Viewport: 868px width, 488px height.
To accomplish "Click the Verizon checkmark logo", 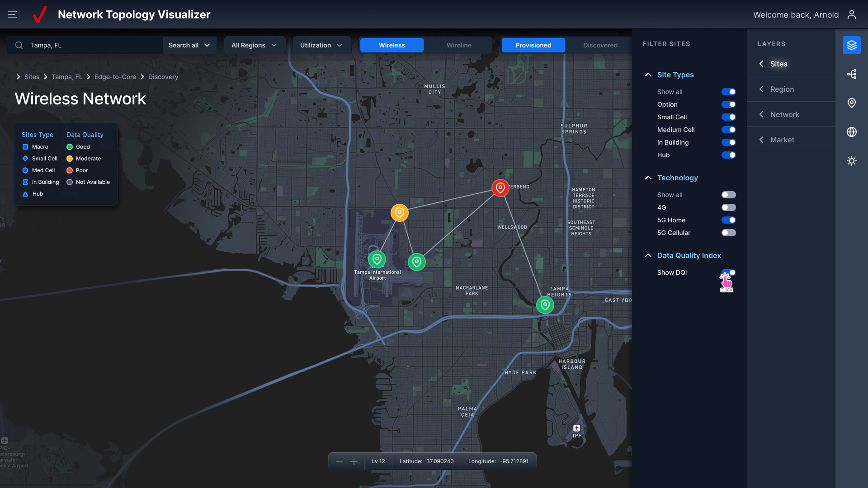I will point(40,14).
